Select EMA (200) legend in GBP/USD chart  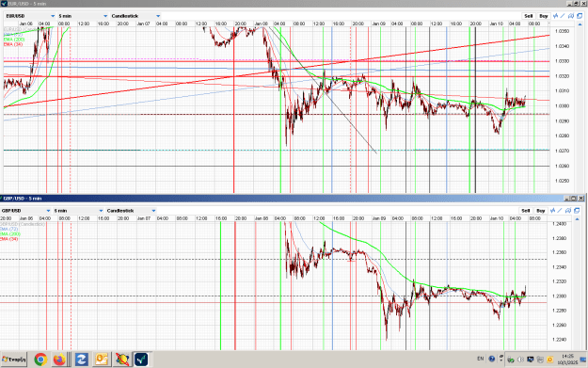[x=10, y=234]
